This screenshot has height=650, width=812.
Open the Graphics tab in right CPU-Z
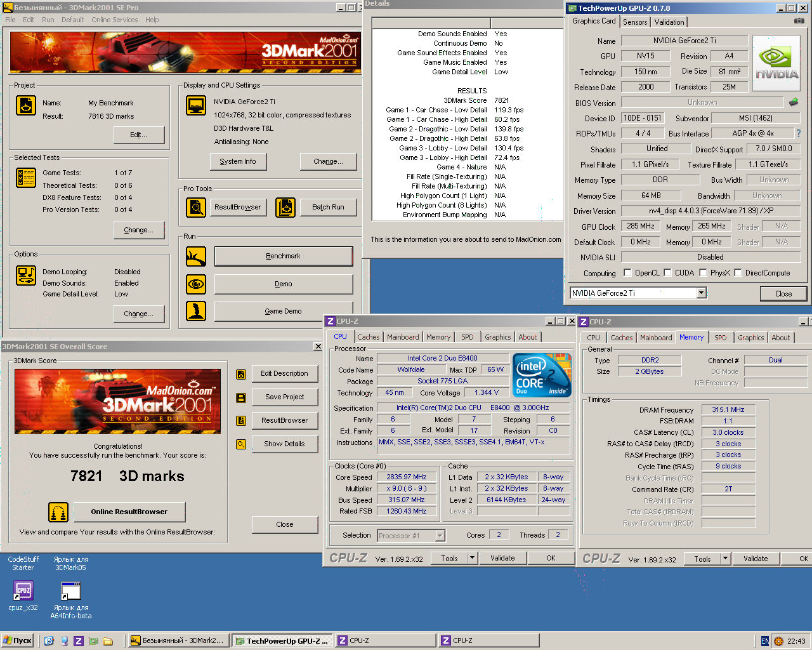pyautogui.click(x=751, y=338)
